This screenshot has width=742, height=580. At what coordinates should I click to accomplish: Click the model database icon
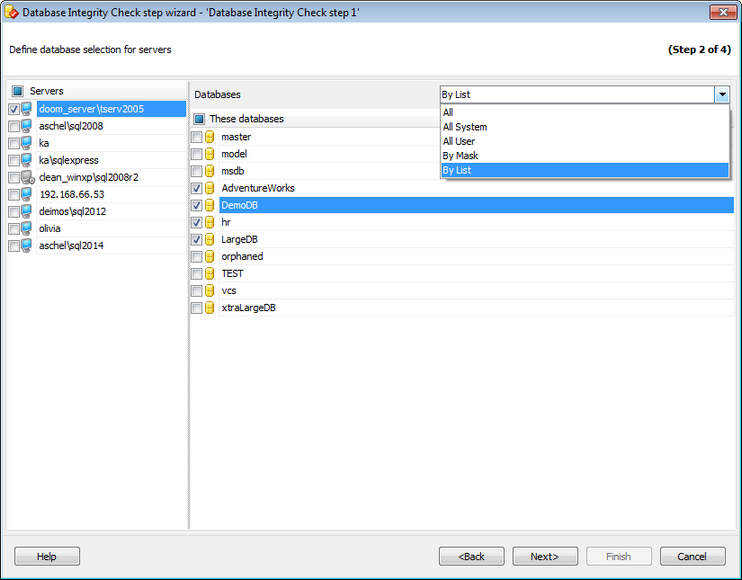coord(210,154)
